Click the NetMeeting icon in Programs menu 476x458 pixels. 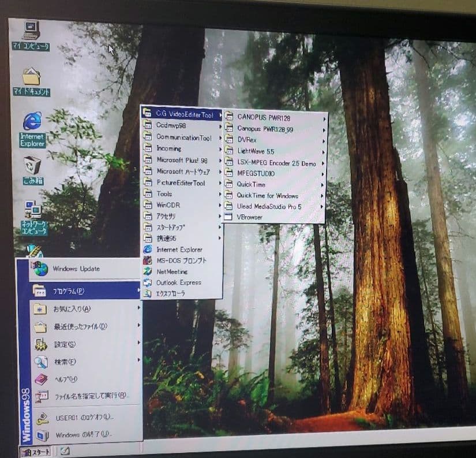pos(148,271)
